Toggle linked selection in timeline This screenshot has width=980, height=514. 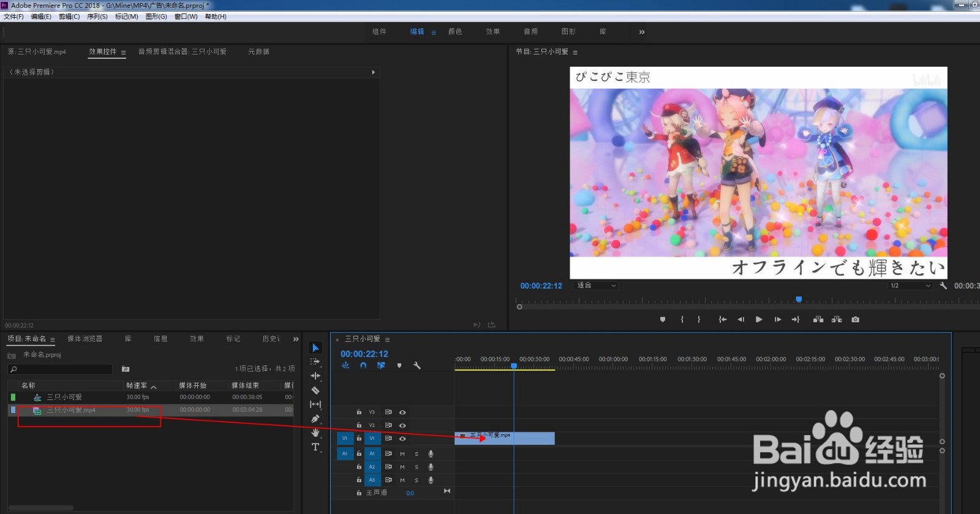point(381,366)
